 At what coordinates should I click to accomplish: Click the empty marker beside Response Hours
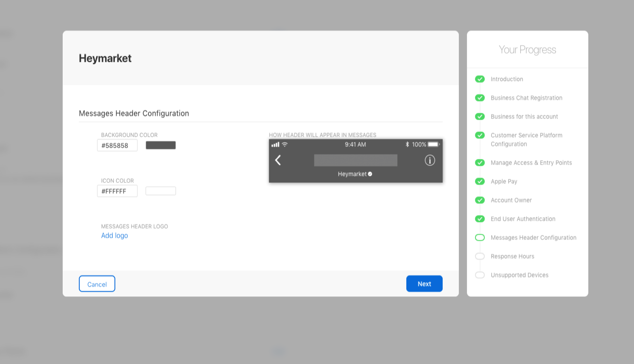point(480,256)
